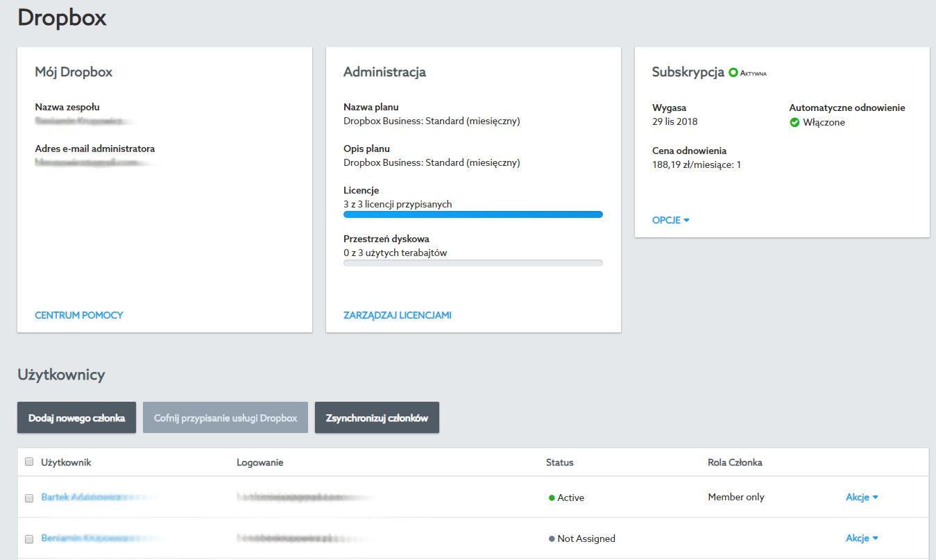Viewport: 936px width, 560px height.
Task: Click the Status column header
Action: 560,462
